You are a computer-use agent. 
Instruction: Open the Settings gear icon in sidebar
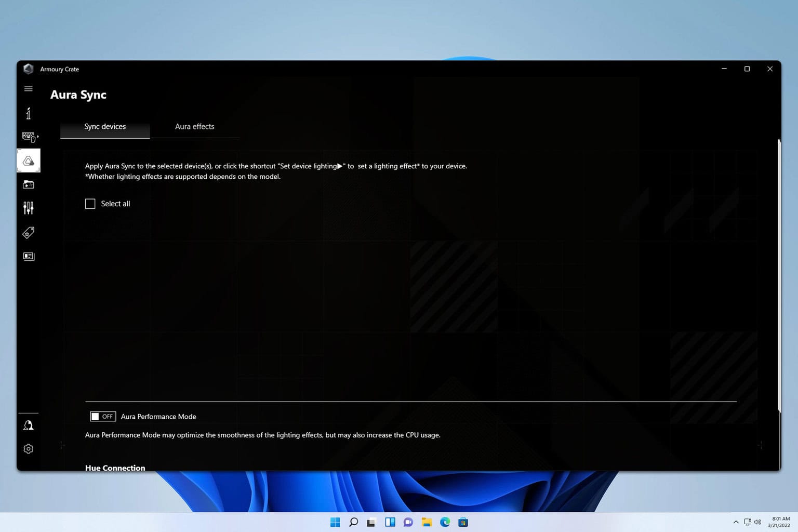pyautogui.click(x=29, y=449)
